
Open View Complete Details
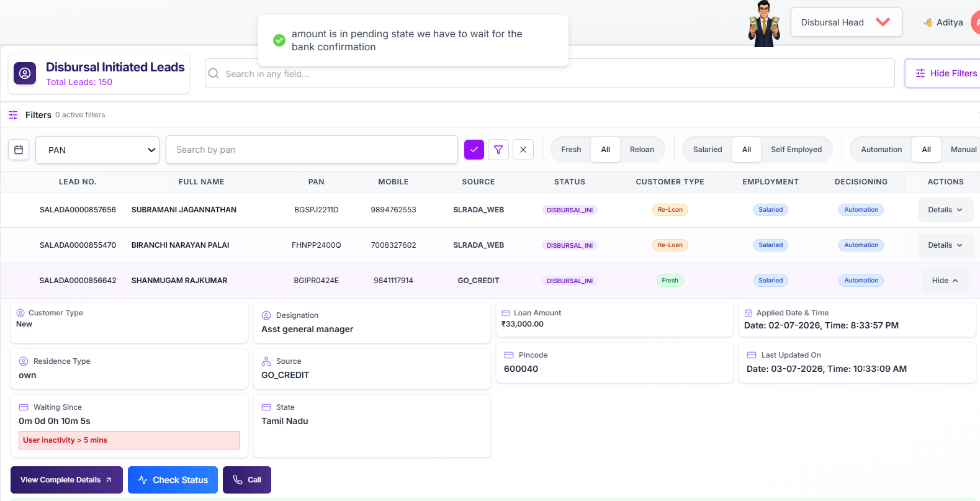tap(66, 480)
